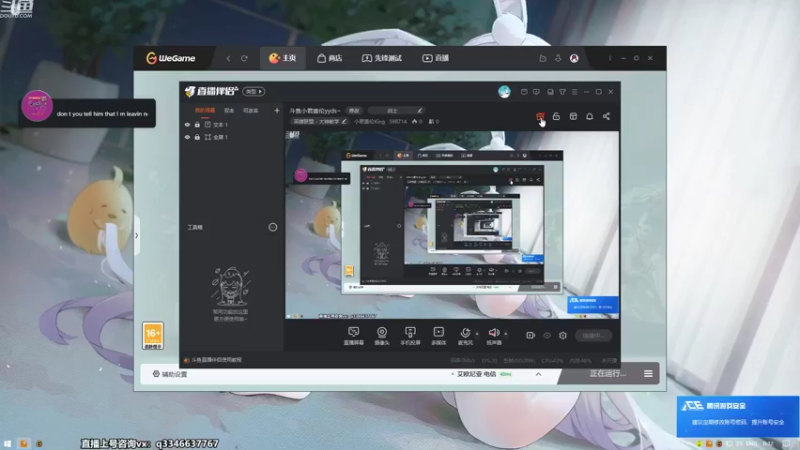800x450 pixels.
Task: Expand the microphone options arrow
Action: pyautogui.click(x=477, y=334)
